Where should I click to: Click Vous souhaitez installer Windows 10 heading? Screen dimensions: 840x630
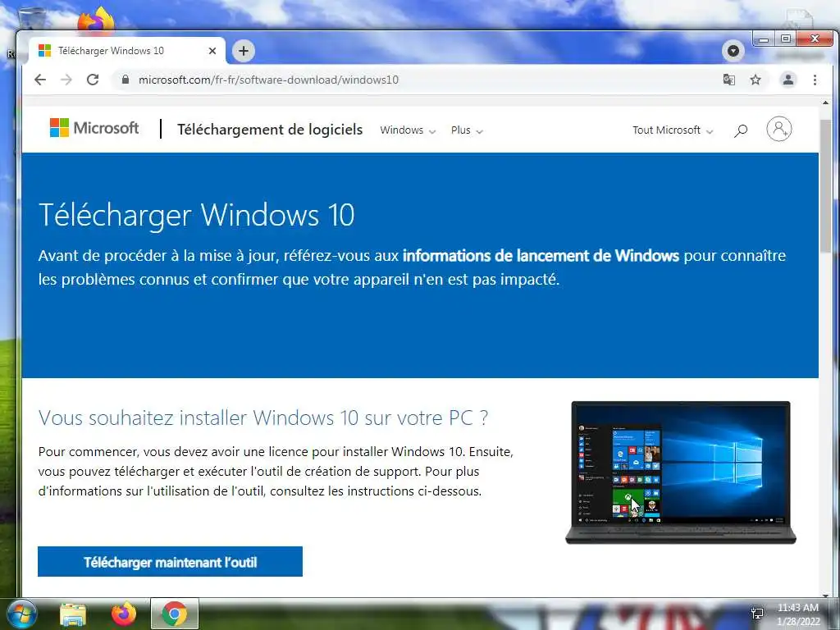(263, 418)
